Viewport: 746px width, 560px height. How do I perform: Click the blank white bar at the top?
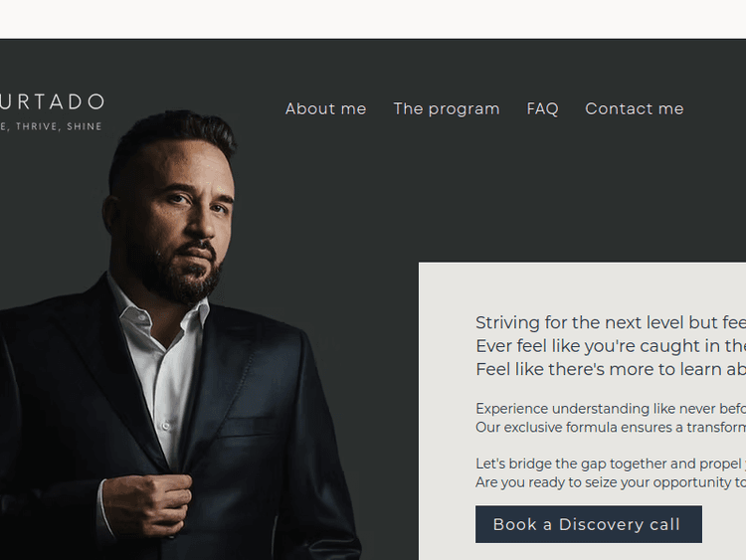point(373,18)
